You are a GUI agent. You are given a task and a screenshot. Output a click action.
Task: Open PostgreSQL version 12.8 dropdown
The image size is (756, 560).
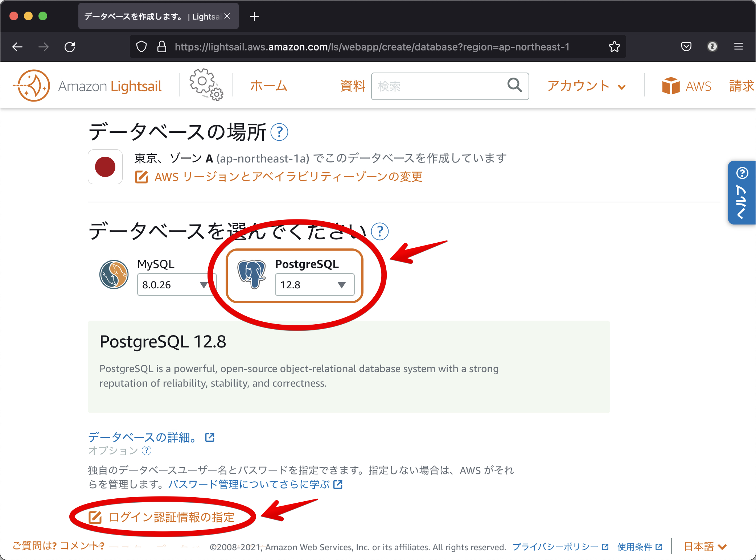[315, 285]
